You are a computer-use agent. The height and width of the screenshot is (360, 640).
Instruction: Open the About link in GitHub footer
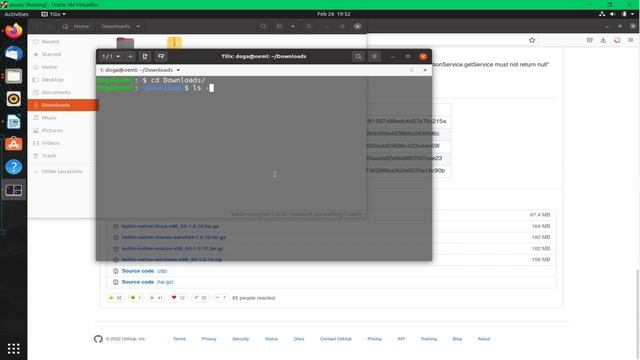pyautogui.click(x=484, y=339)
